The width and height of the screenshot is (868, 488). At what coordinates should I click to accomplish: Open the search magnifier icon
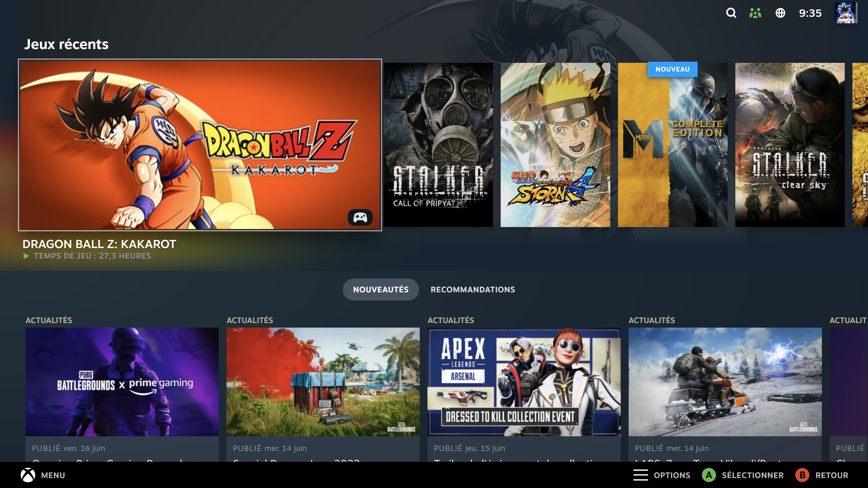tap(731, 13)
